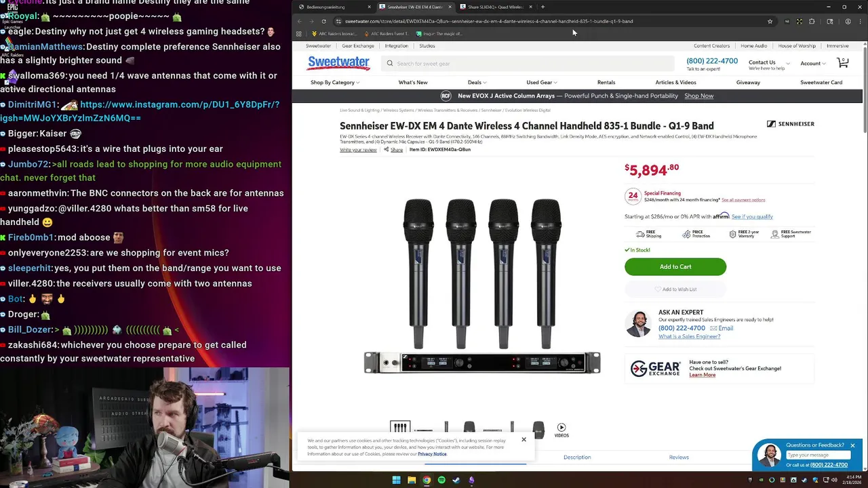Switch to Shure SLXD4Q+ Quad Wireless tab
This screenshot has height=488, width=868.
tap(496, 7)
